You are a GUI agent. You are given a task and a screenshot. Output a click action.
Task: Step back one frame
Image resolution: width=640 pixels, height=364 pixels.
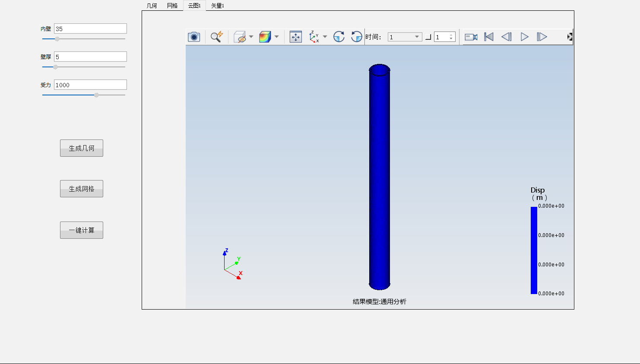coord(507,37)
